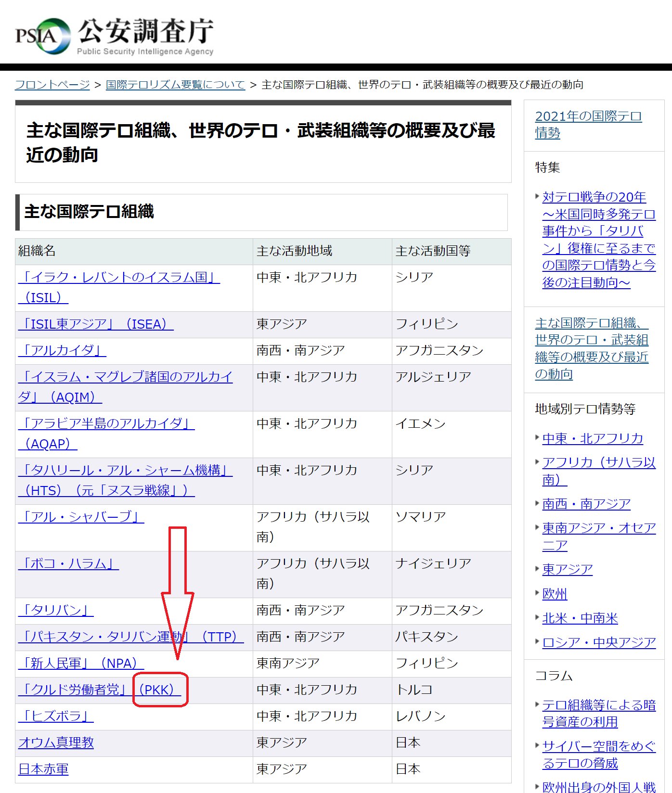Open sidebar region link ロシア・中央アジア
This screenshot has width=672, height=793.
click(599, 642)
